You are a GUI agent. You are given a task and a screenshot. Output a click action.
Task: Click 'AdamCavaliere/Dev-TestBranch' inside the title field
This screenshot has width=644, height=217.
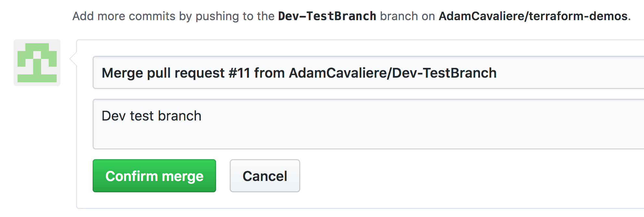click(x=393, y=73)
